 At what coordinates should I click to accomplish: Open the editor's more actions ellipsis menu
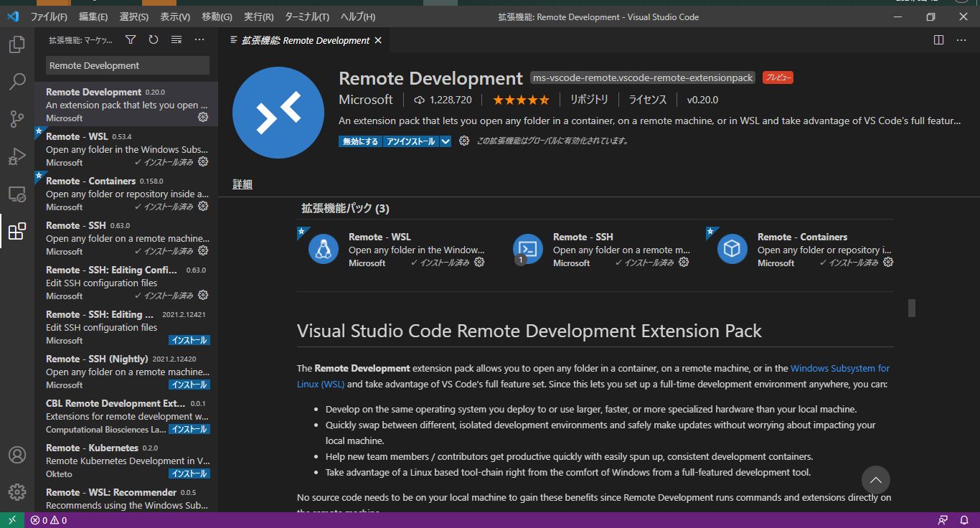coord(961,40)
